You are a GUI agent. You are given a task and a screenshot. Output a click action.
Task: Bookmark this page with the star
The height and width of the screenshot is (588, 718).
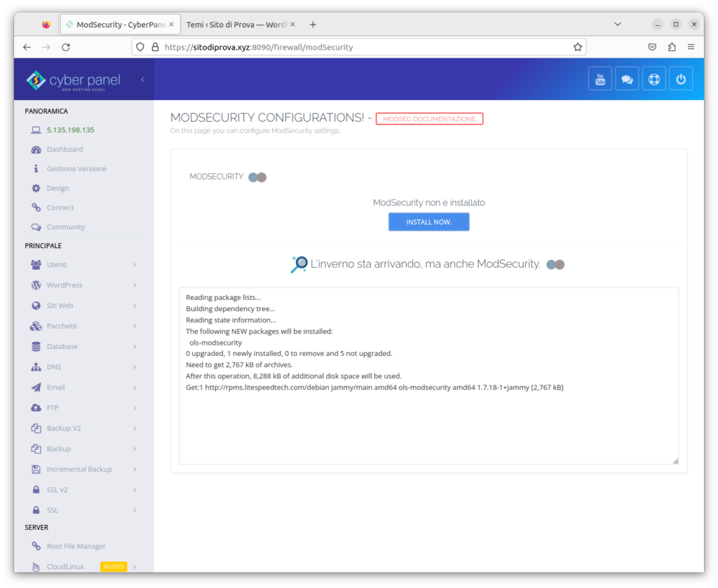click(x=578, y=47)
